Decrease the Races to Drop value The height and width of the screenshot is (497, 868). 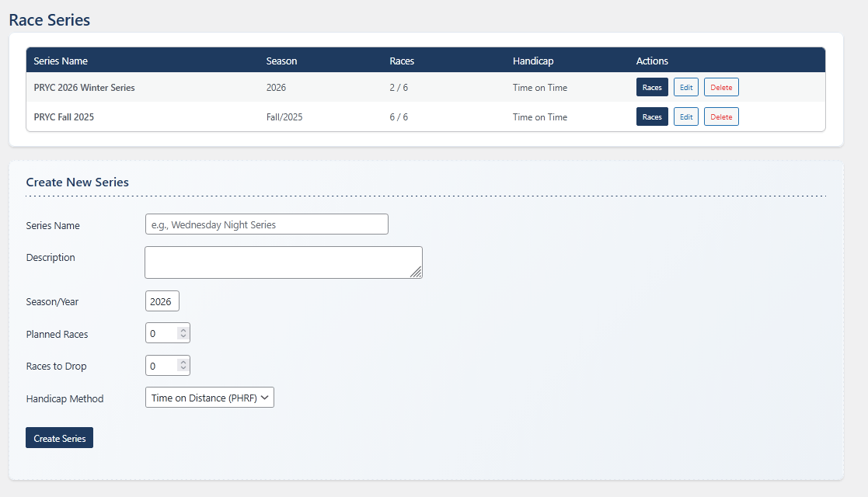click(x=183, y=369)
